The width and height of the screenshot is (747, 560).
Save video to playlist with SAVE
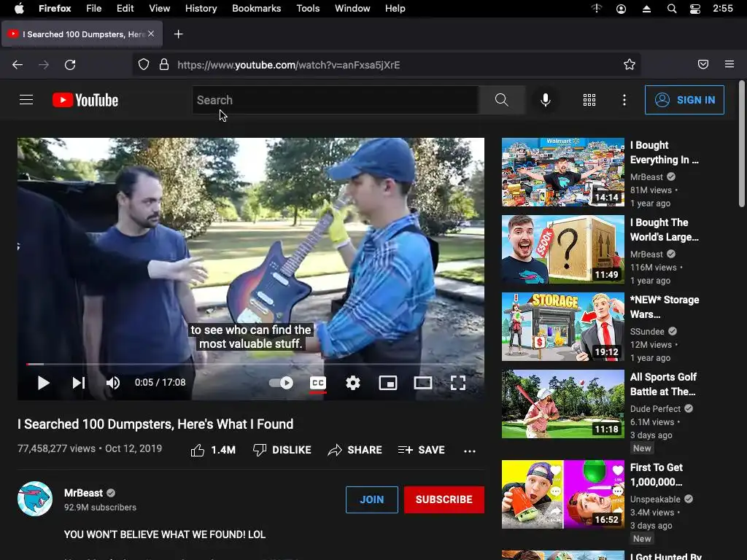click(421, 450)
